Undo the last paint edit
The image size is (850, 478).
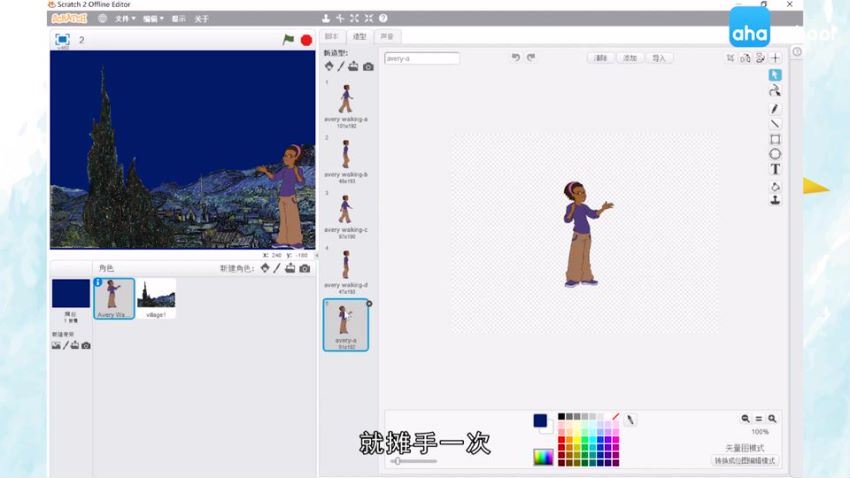coord(516,57)
